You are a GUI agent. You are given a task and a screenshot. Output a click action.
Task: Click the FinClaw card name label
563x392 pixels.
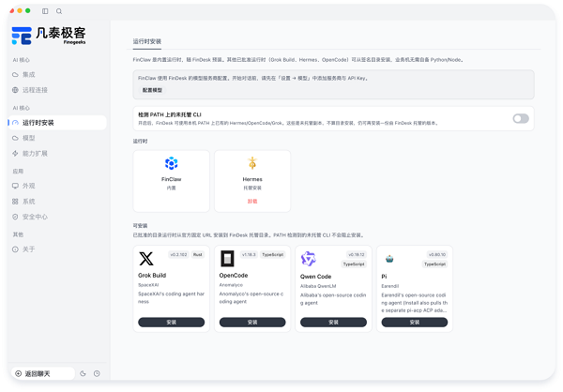172,179
